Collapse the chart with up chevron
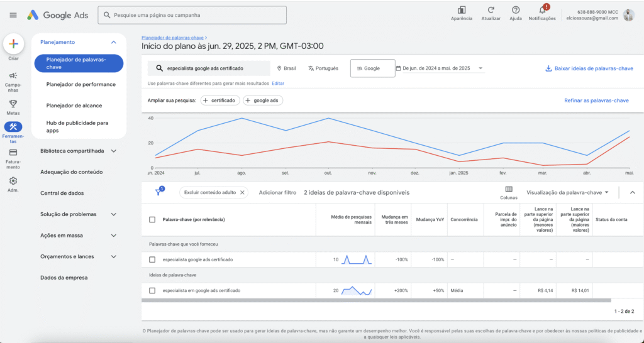The width and height of the screenshot is (644, 343). (x=633, y=192)
